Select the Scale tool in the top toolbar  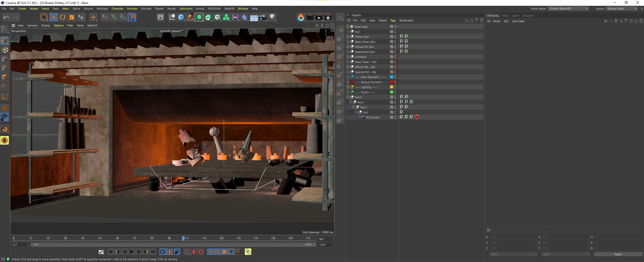click(72, 17)
